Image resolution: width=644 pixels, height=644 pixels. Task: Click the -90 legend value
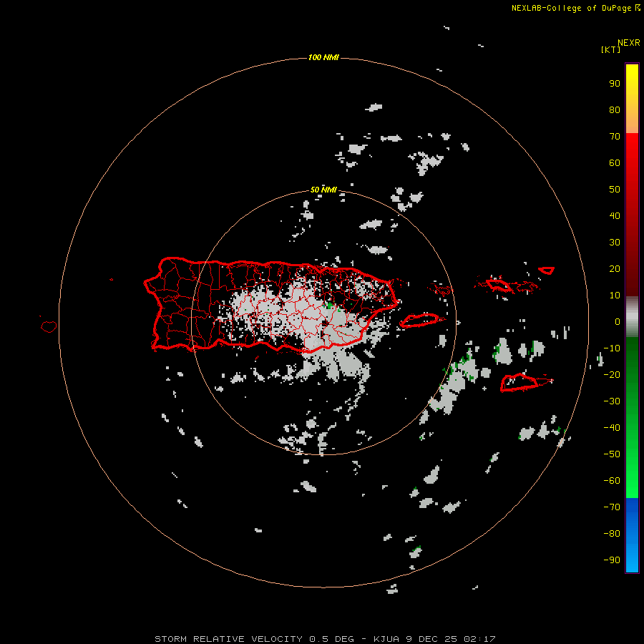click(612, 560)
